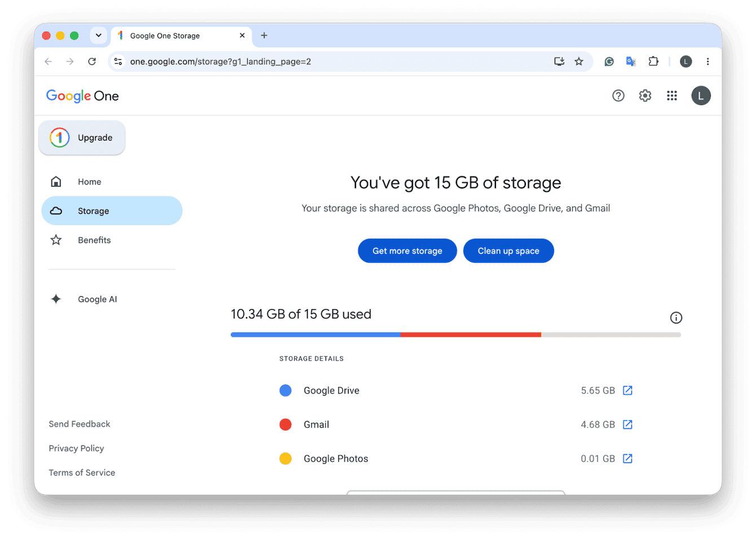Click the blue Google Drive color dot
This screenshot has width=756, height=540.
click(285, 390)
